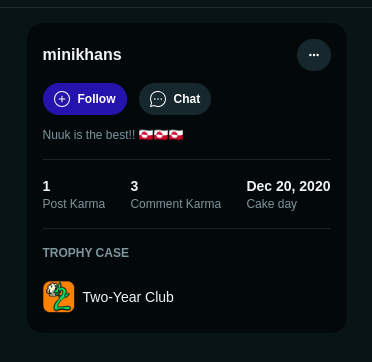
Task: Click the Post Karma label
Action: coord(74,204)
